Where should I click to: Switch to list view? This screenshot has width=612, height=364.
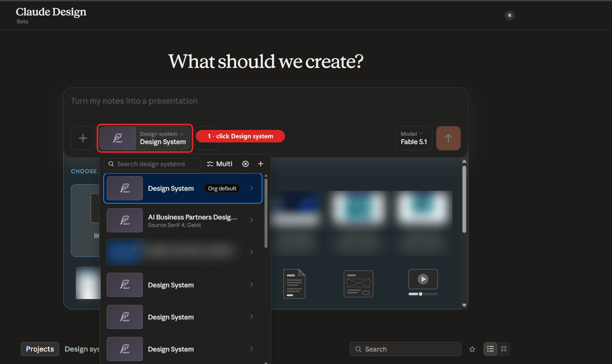tap(490, 349)
